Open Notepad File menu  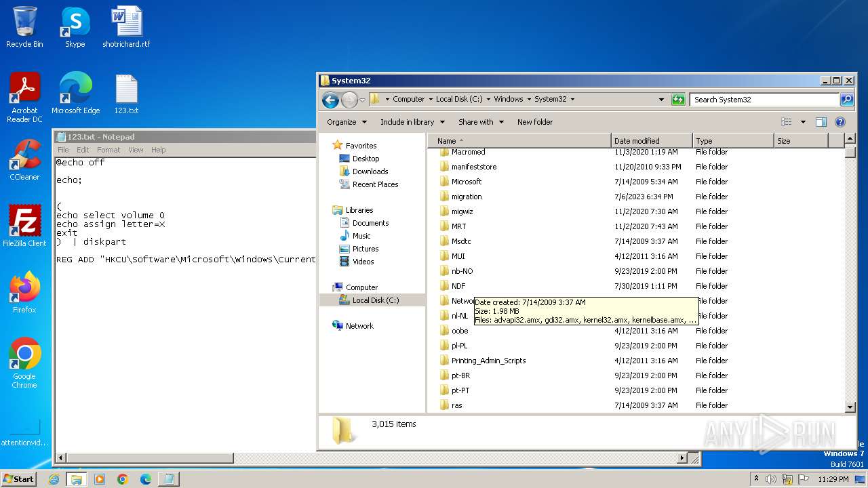[63, 150]
